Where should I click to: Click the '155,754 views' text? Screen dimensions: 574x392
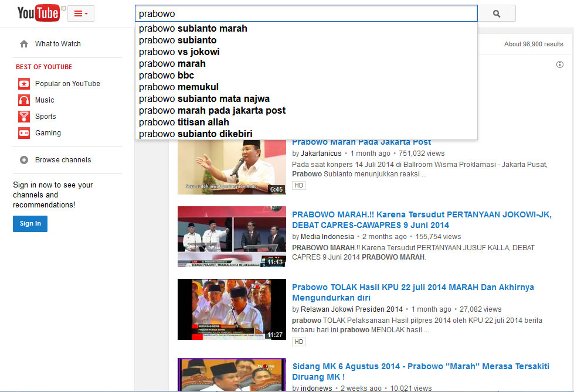pyautogui.click(x=438, y=237)
